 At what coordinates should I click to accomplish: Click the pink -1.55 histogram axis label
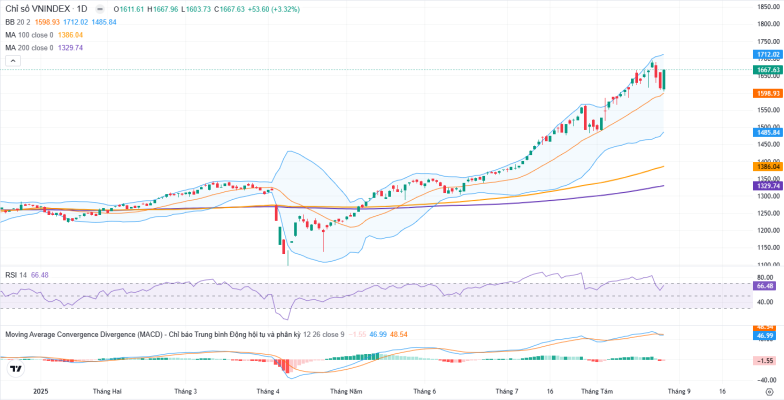coord(766,360)
